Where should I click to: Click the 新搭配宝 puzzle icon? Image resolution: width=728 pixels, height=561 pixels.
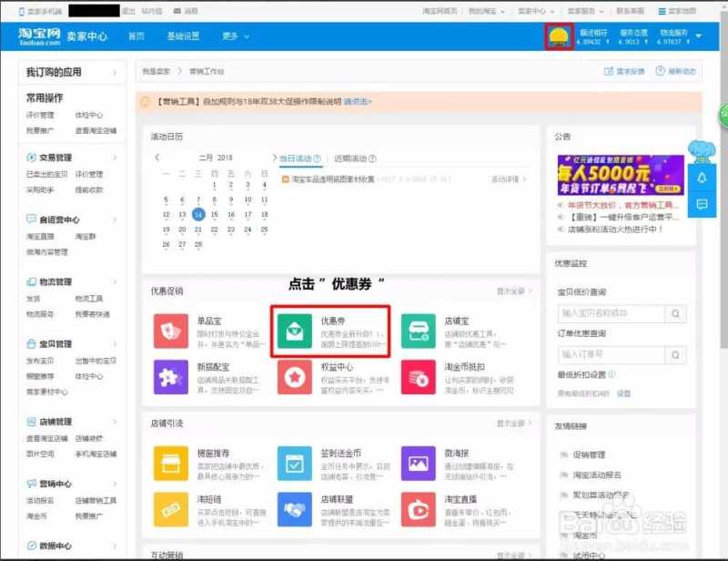pyautogui.click(x=171, y=377)
